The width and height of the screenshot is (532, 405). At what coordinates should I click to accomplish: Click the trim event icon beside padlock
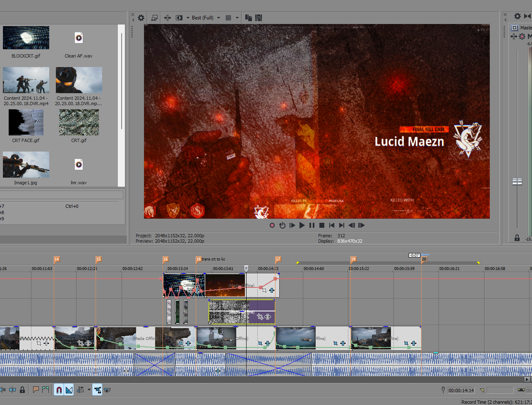pyautogui.click(x=12, y=390)
